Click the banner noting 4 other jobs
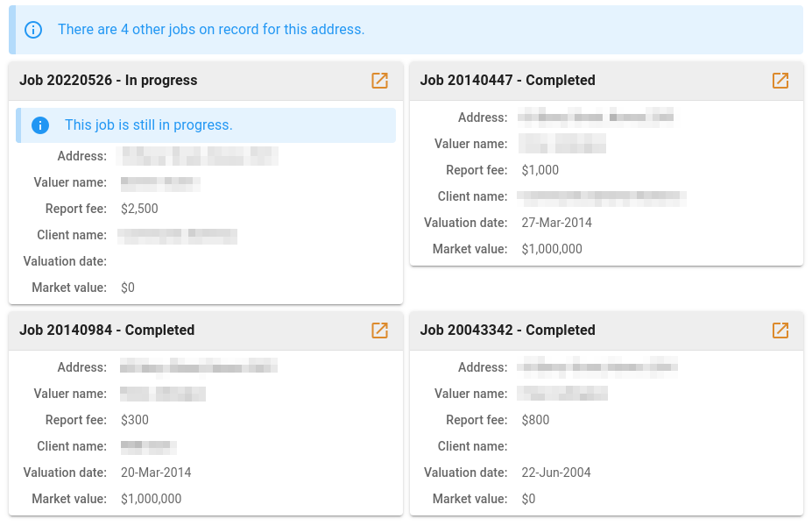812x526 pixels. 212,29
